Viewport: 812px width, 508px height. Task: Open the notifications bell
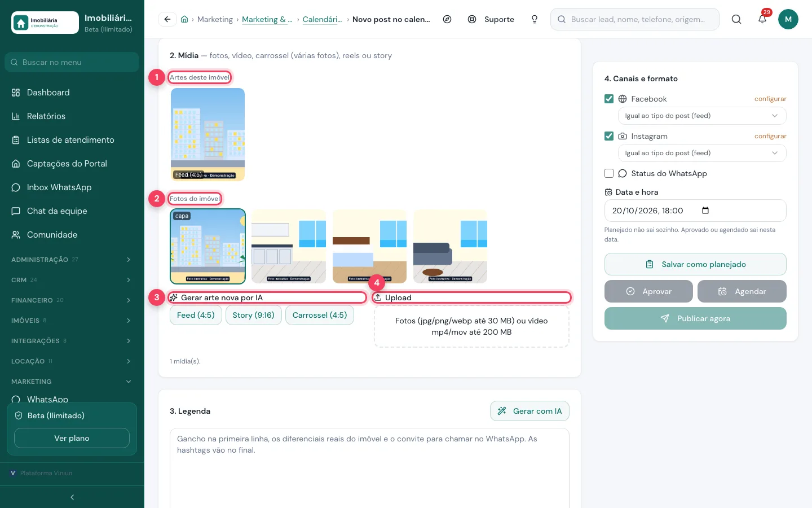[x=762, y=19]
